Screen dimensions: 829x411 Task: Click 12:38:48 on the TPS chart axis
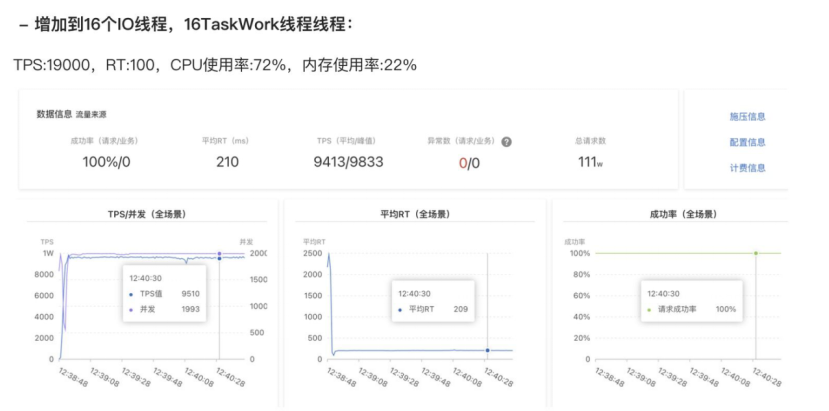72,377
